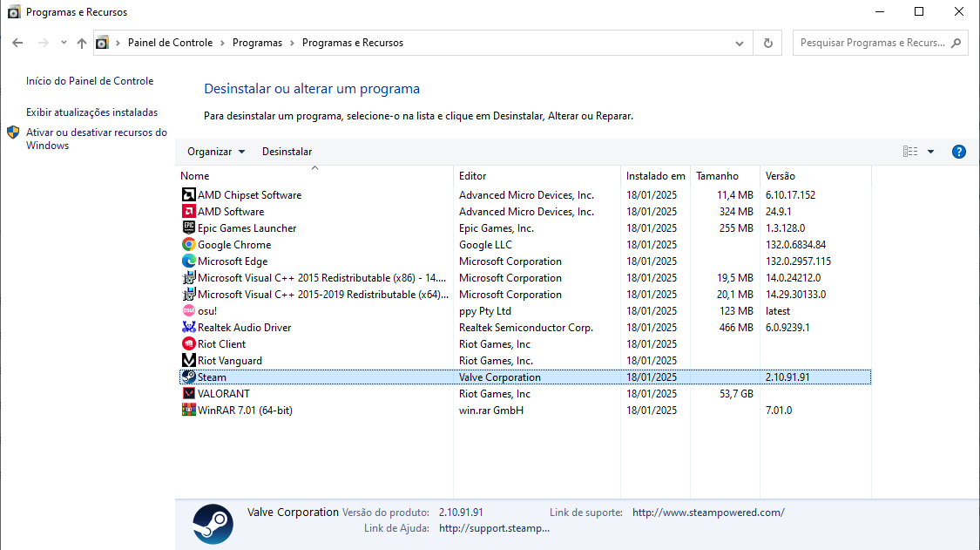Click the Riot Vanguard icon
Image resolution: width=980 pixels, height=550 pixels.
click(x=189, y=360)
